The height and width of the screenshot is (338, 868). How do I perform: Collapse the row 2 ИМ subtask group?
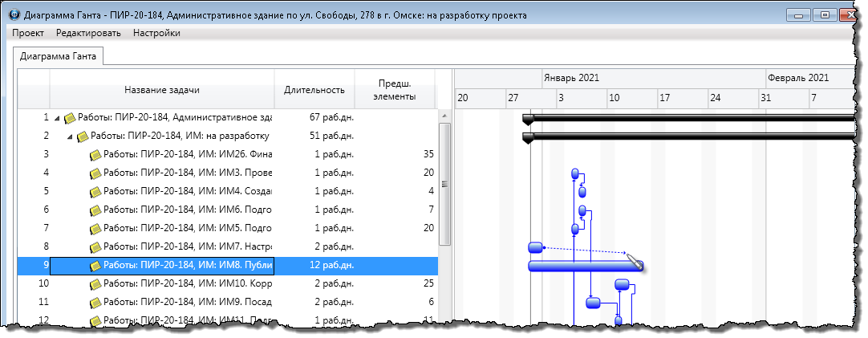[70, 136]
